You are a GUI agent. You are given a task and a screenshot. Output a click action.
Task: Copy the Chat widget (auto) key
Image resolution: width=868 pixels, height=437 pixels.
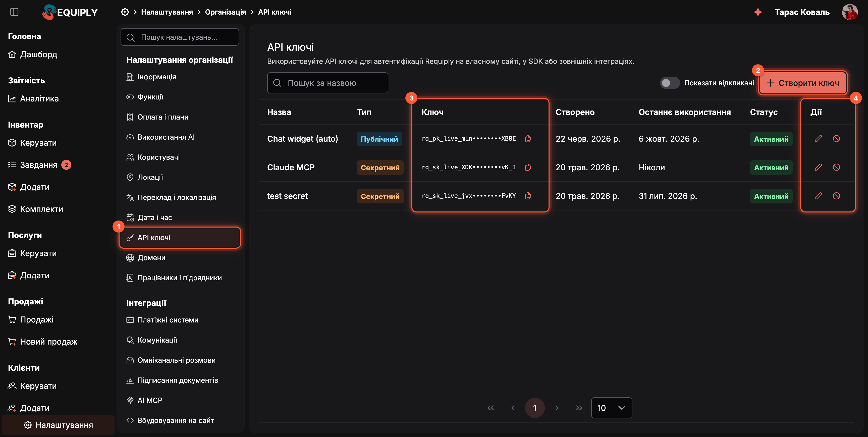point(528,138)
